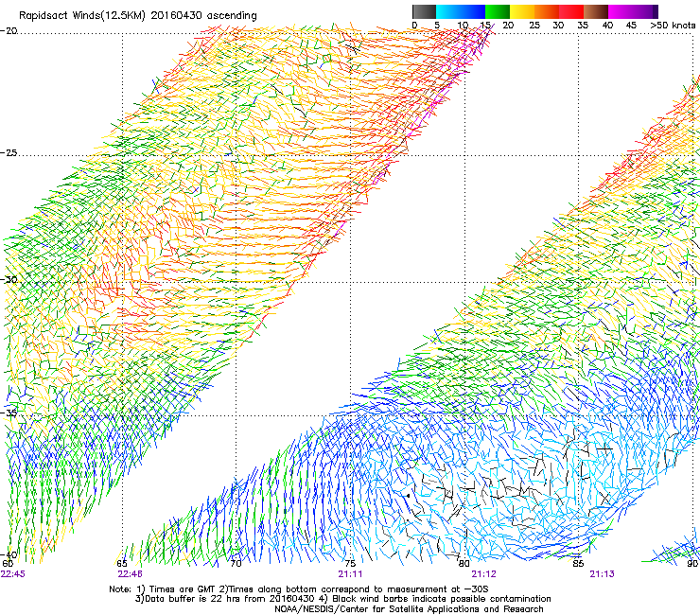Click legend tick label 25
This screenshot has height=615, width=700.
click(534, 26)
